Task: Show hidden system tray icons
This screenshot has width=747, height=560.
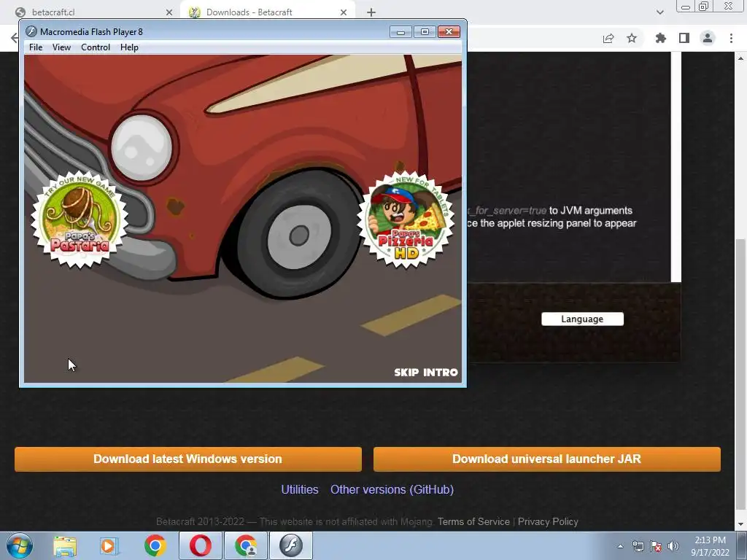Action: pyautogui.click(x=620, y=546)
